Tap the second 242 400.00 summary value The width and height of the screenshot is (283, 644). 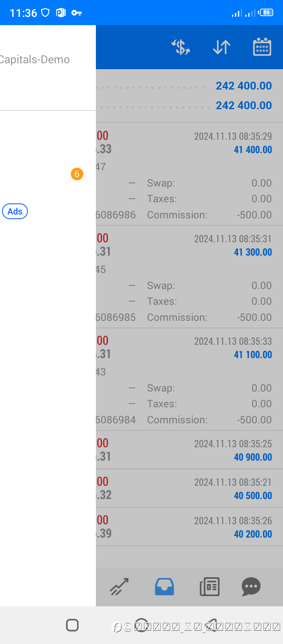(x=244, y=105)
